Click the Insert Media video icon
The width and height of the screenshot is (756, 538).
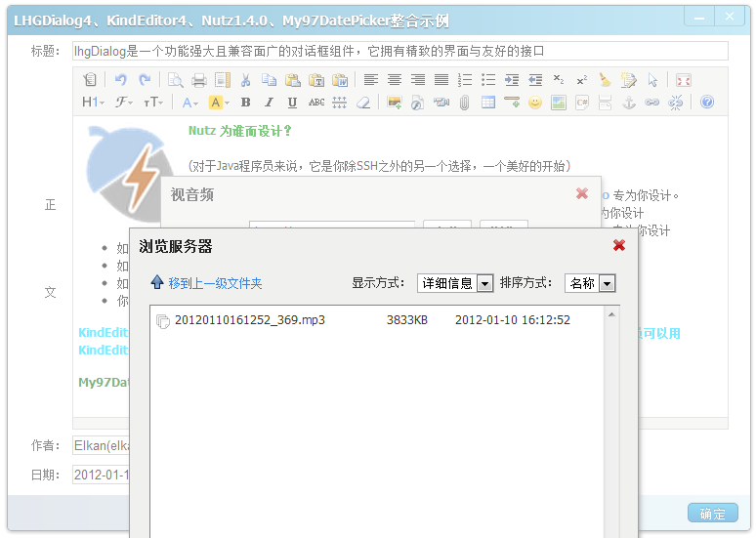pos(441,102)
